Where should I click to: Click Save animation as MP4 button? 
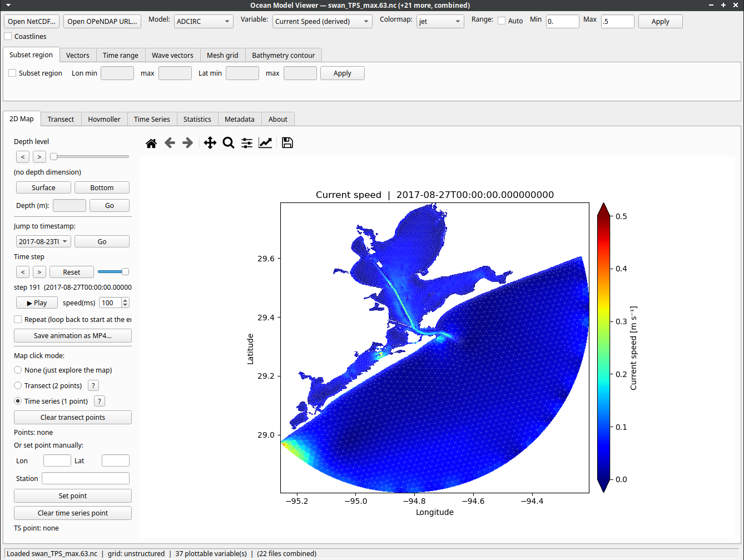coord(73,335)
